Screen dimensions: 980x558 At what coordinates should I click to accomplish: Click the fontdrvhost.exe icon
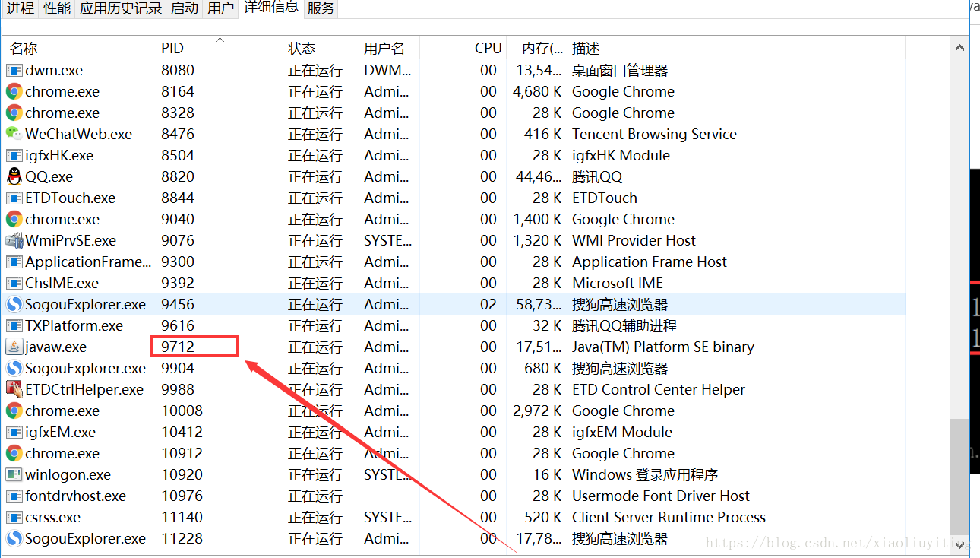tap(14, 496)
